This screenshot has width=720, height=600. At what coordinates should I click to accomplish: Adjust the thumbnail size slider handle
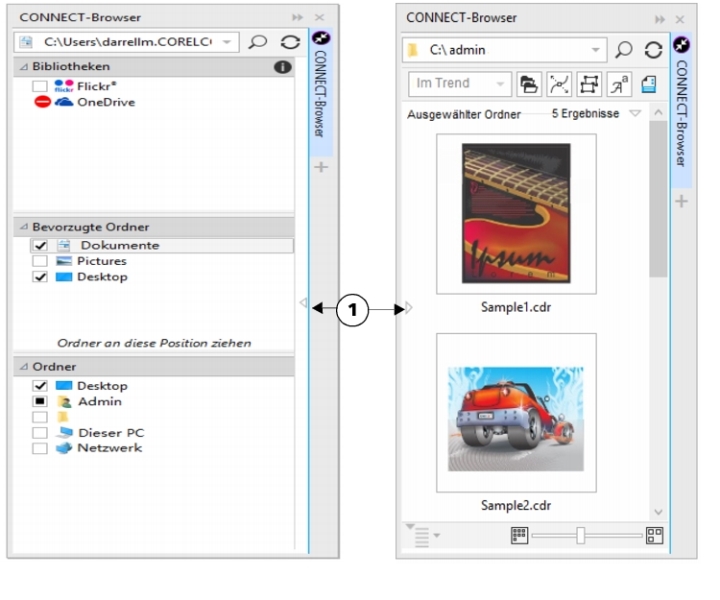579,537
